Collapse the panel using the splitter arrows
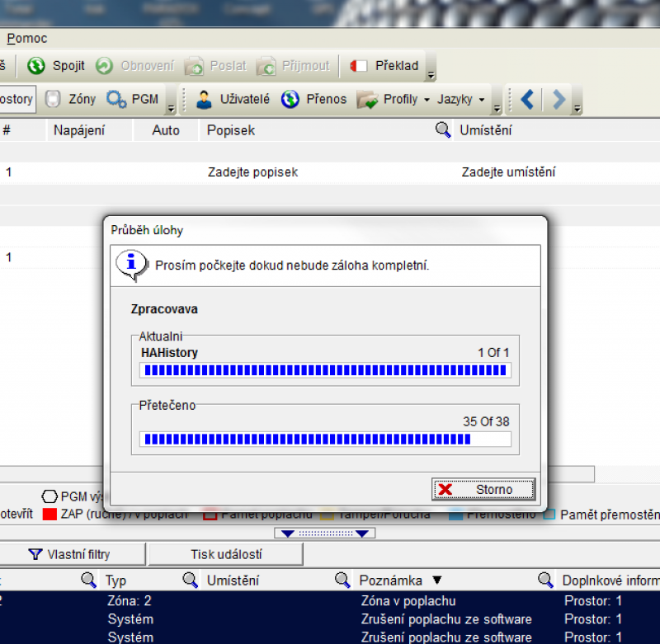Screen dimensions: 660x644 324,534
